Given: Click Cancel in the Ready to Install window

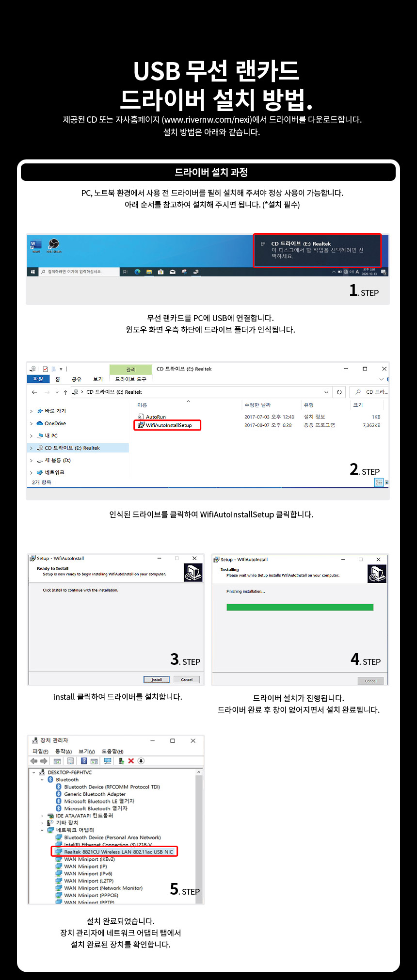Looking at the screenshot, I should [x=187, y=679].
